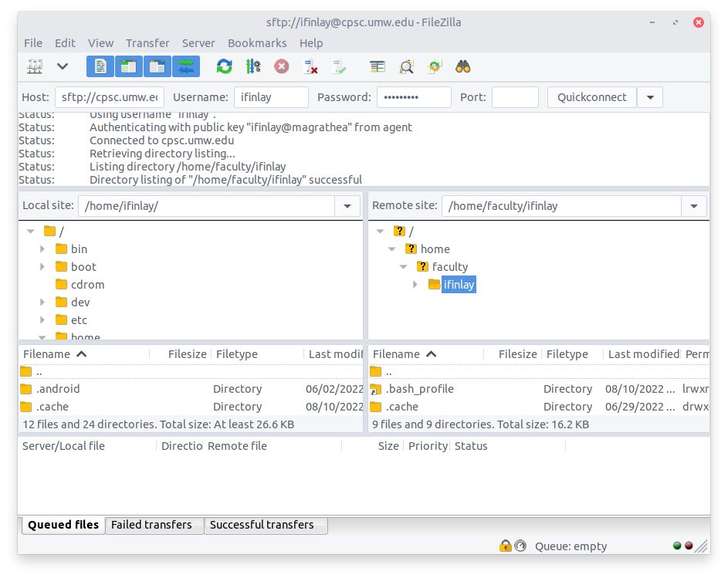Open the Server menu

pos(198,43)
